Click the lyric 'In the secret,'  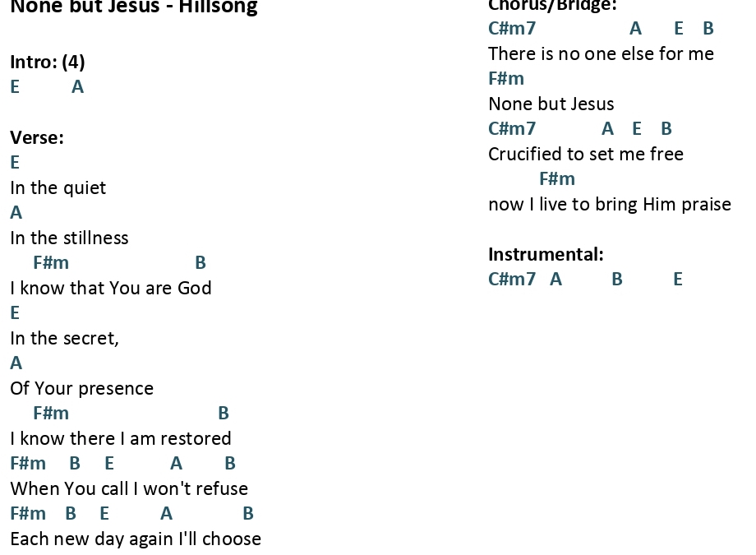(x=65, y=338)
